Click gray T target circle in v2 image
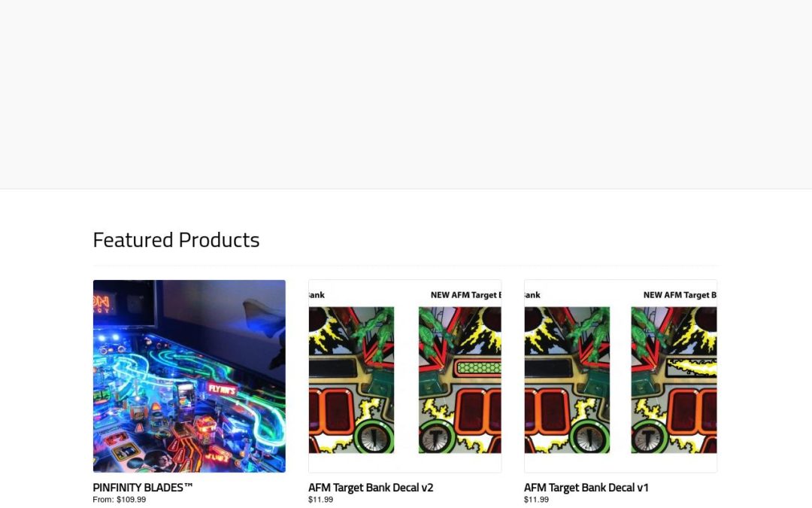Viewport: 812px width, 508px height. 436,439
